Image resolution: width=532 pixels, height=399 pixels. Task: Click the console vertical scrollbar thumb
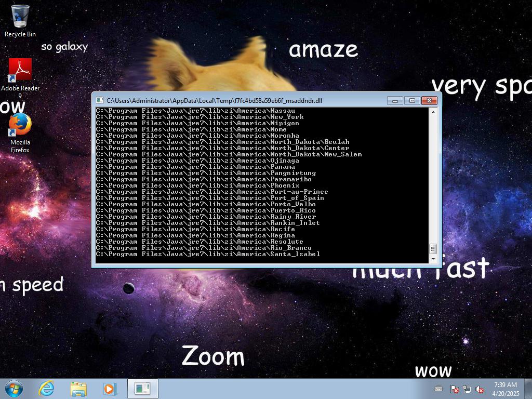click(x=433, y=249)
